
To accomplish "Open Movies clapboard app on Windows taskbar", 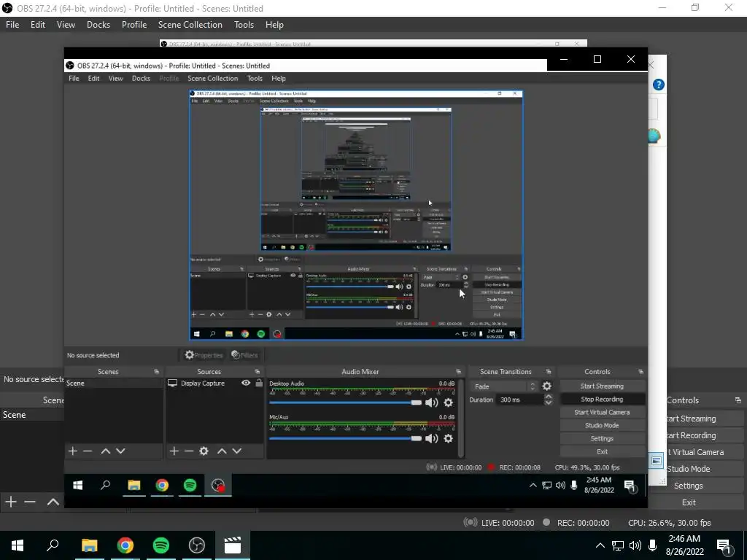I will pyautogui.click(x=233, y=545).
